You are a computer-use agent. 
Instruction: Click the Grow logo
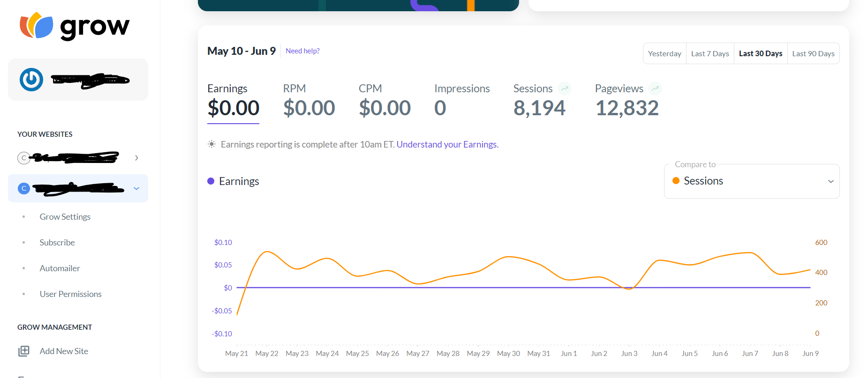point(74,26)
